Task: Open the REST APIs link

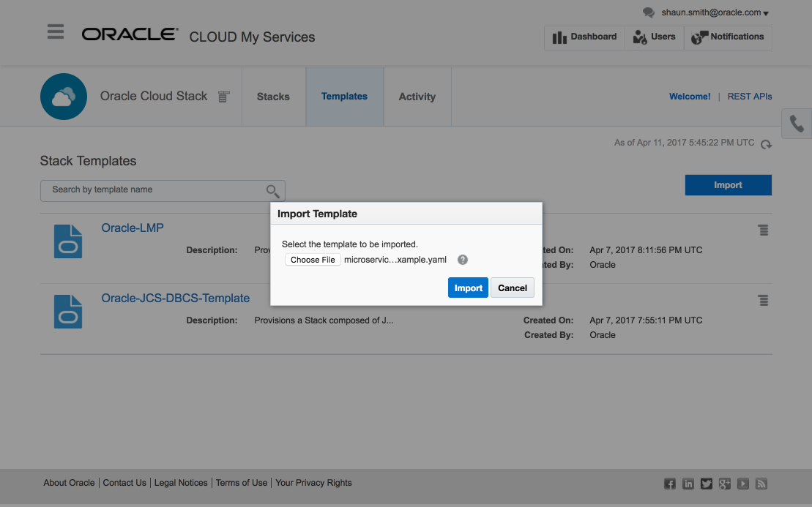Action: pyautogui.click(x=750, y=97)
